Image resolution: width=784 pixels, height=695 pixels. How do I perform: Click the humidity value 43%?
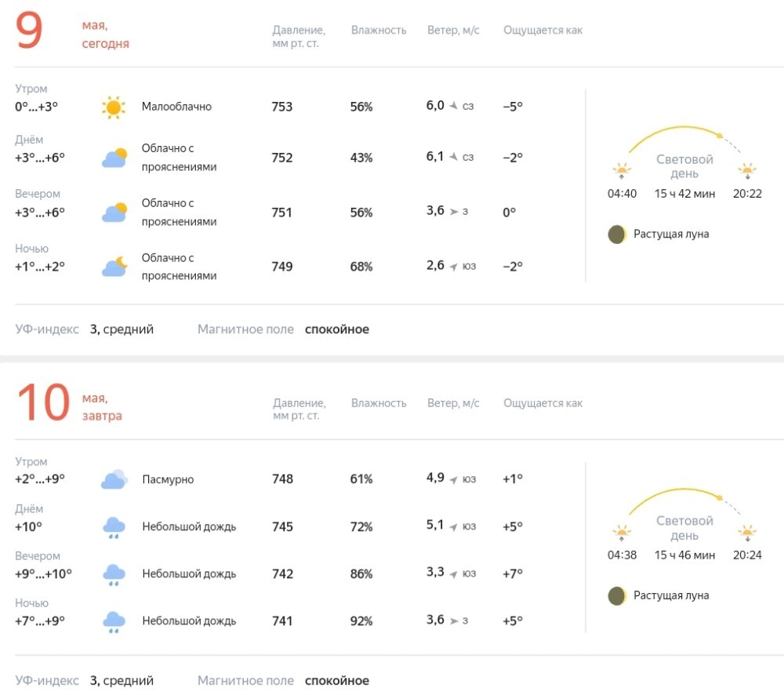361,158
